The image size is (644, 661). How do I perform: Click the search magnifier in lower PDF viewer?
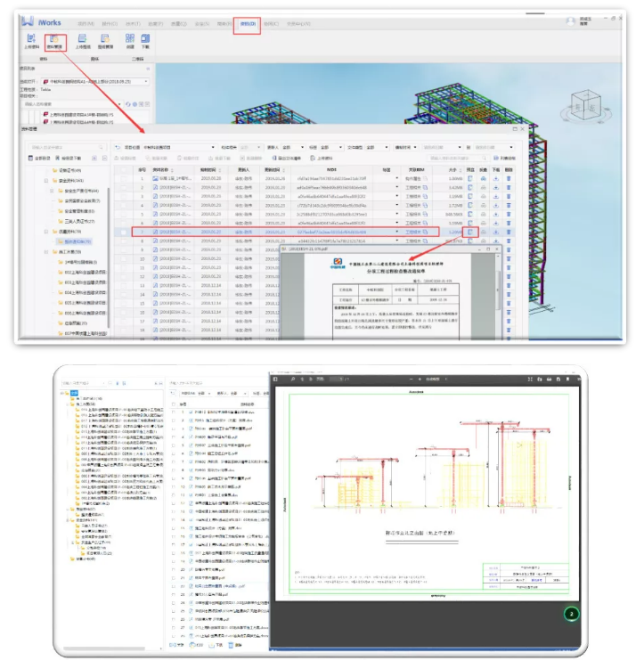coord(292,379)
